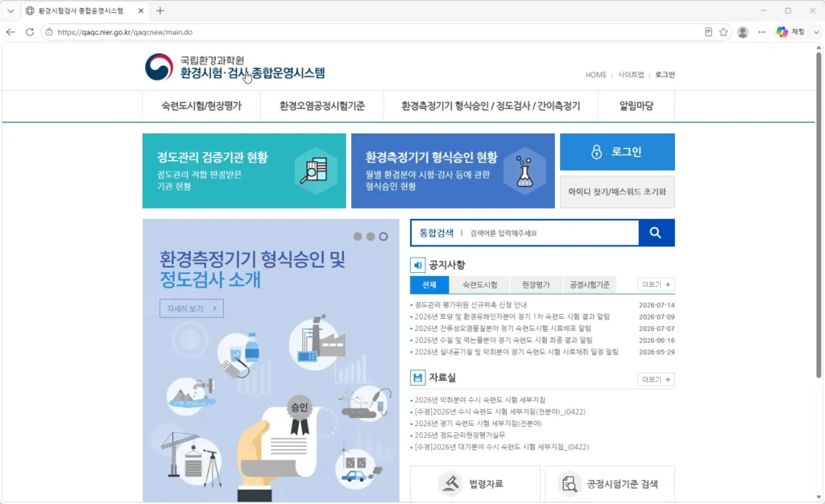The image size is (825, 504).
Task: Click the 공지사항 speaker icon
Action: tap(417, 265)
